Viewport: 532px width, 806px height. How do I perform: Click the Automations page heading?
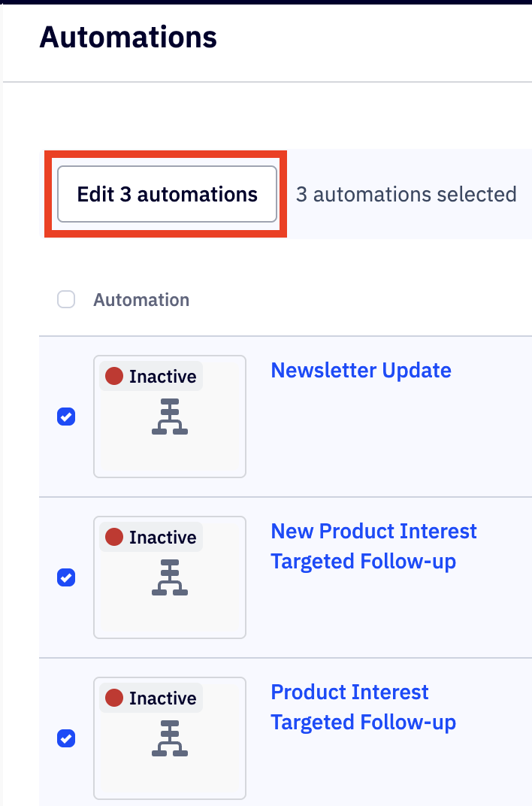pos(128,36)
